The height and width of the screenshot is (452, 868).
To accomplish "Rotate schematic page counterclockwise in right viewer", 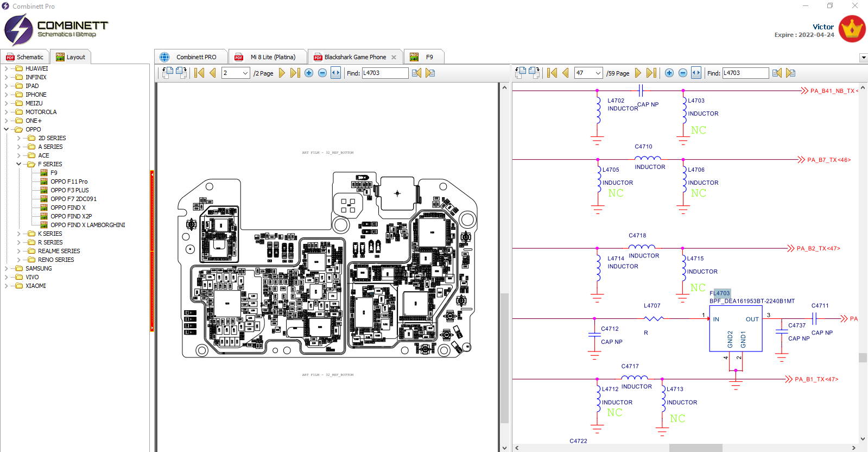I will (x=521, y=73).
